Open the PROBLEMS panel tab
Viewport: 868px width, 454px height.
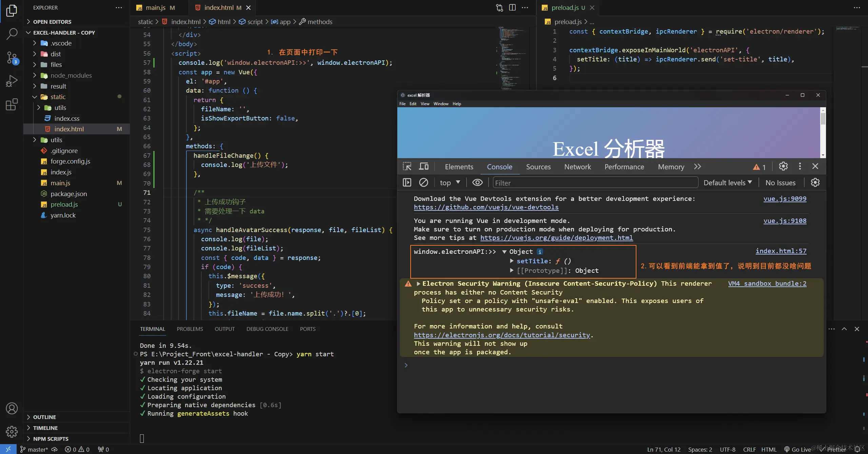point(190,329)
